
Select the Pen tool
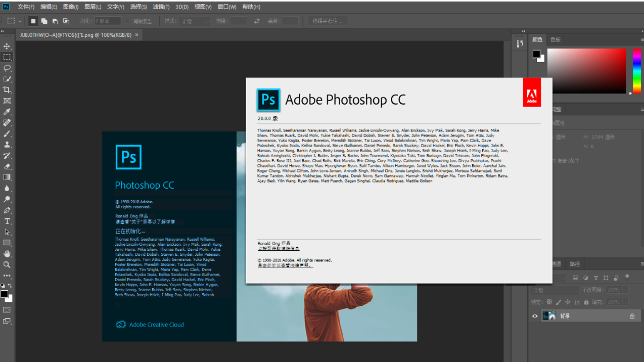[x=7, y=210]
